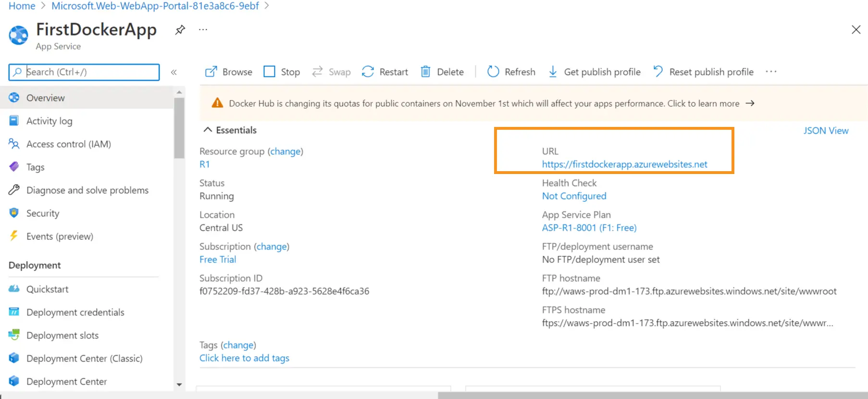Open Deployment slots menu item

coord(87,335)
